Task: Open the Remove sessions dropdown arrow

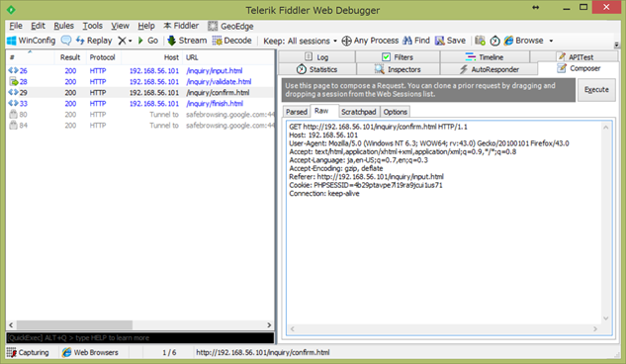Action: (131, 41)
